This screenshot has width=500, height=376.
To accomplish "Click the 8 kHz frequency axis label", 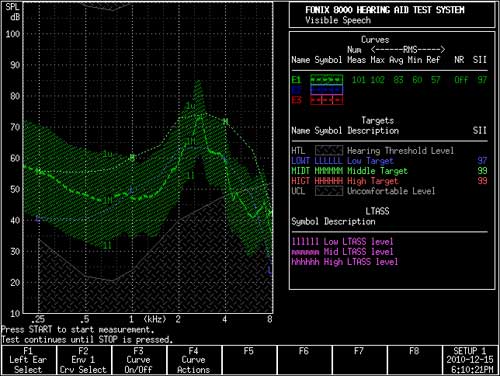I will pos(270,319).
